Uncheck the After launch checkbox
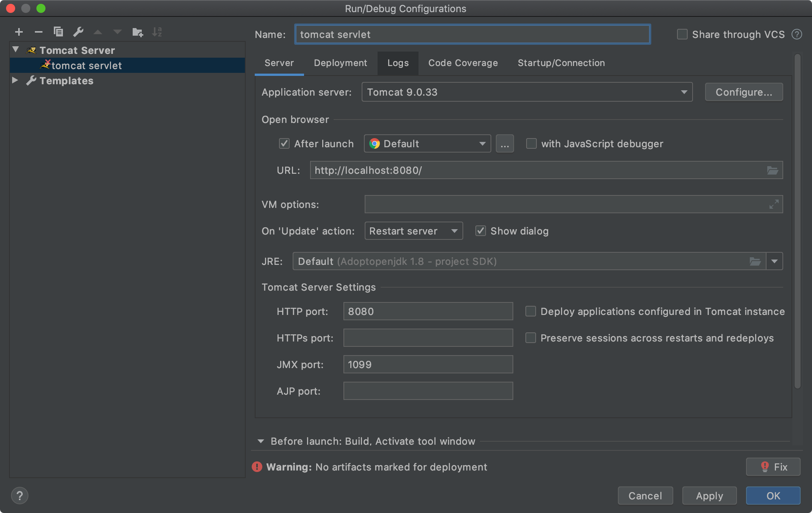 pos(284,144)
